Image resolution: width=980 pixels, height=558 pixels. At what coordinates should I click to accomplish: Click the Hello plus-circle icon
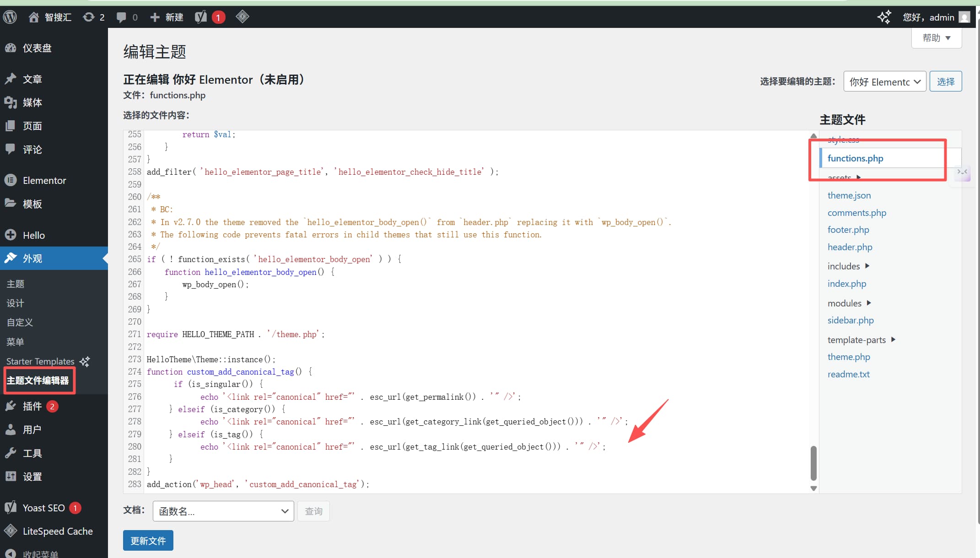click(x=11, y=235)
